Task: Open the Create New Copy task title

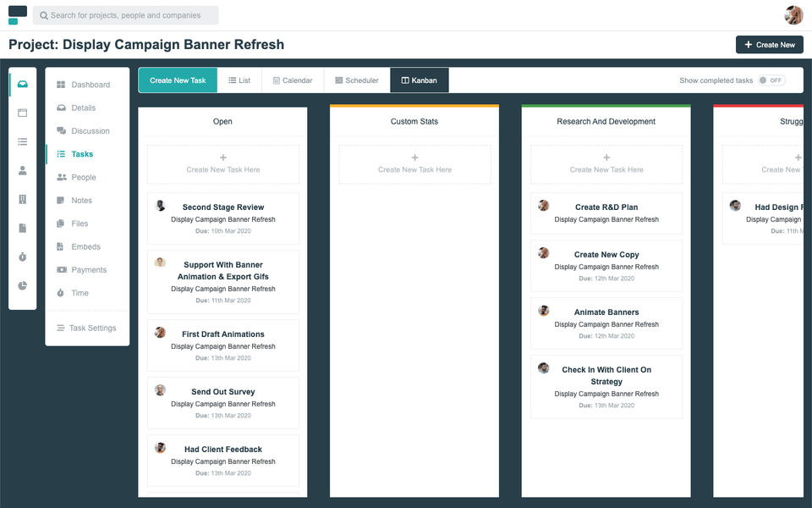Action: click(x=606, y=255)
